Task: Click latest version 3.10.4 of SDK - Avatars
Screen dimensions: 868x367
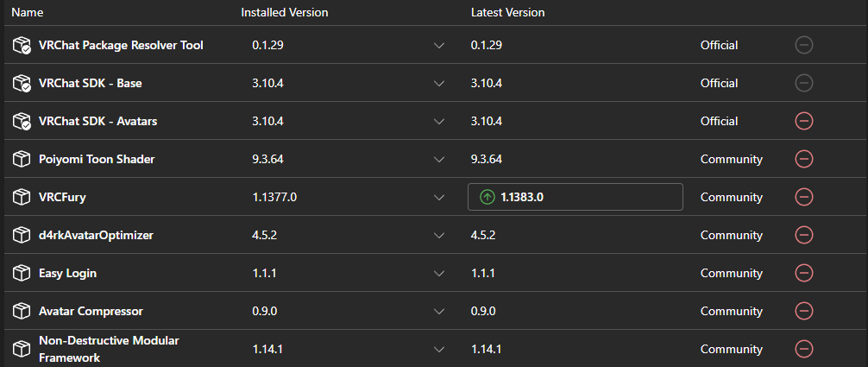Action: (487, 121)
